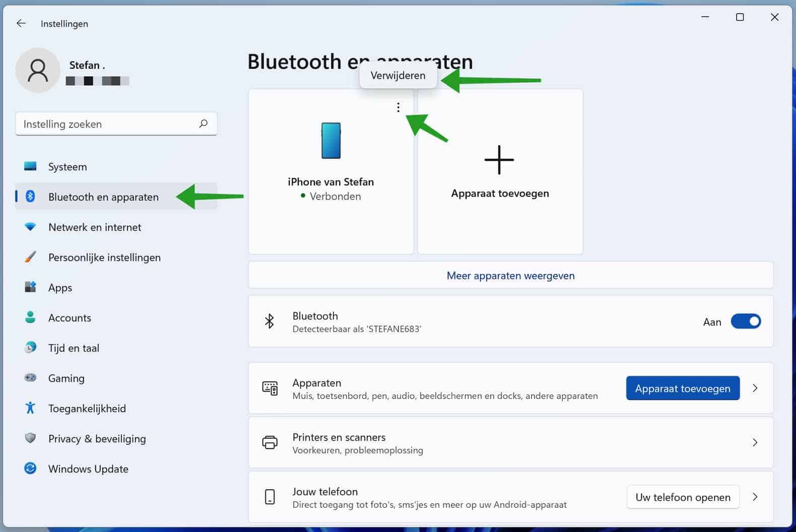Click the Verbonden status text
This screenshot has height=532, width=796.
click(335, 196)
